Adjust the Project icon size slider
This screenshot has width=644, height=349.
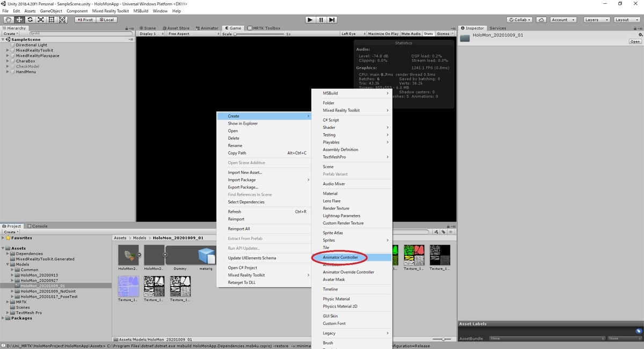click(x=443, y=339)
